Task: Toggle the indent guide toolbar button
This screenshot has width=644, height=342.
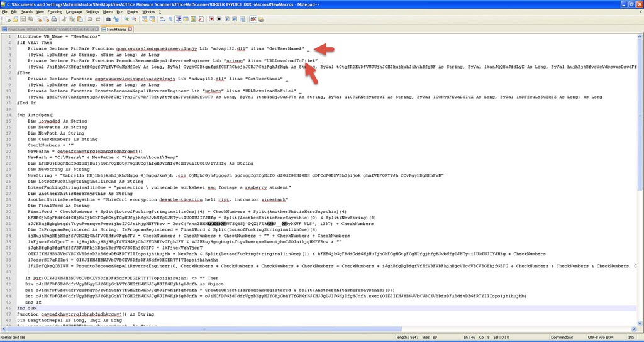Action: [178, 19]
